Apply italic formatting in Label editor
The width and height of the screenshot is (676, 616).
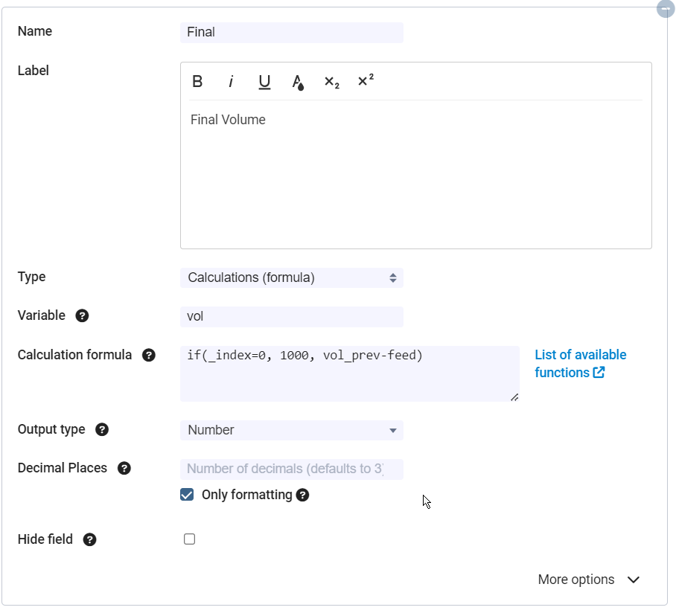[231, 82]
